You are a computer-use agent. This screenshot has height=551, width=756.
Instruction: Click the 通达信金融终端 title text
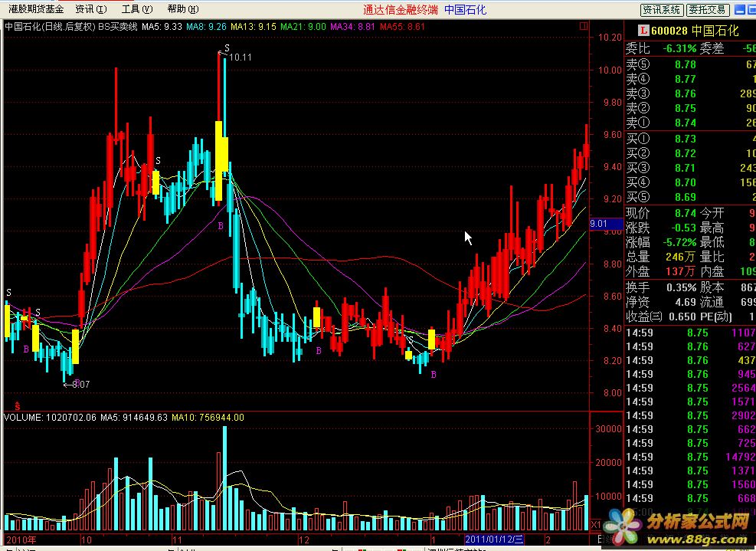point(401,10)
